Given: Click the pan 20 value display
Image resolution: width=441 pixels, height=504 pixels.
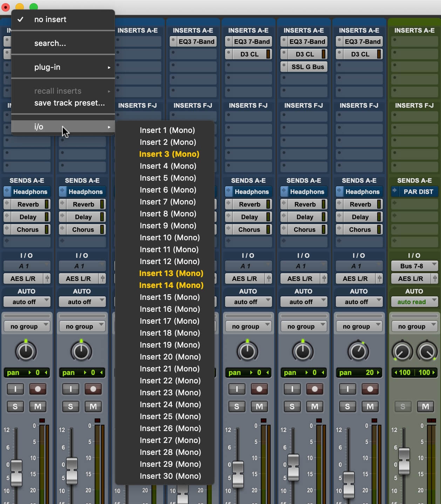Looking at the screenshot, I should pyautogui.click(x=359, y=372).
